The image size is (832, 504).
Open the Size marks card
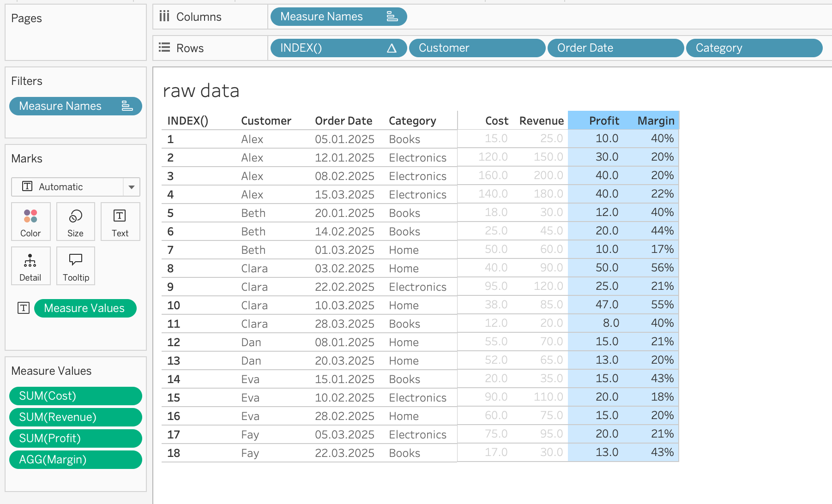click(75, 222)
